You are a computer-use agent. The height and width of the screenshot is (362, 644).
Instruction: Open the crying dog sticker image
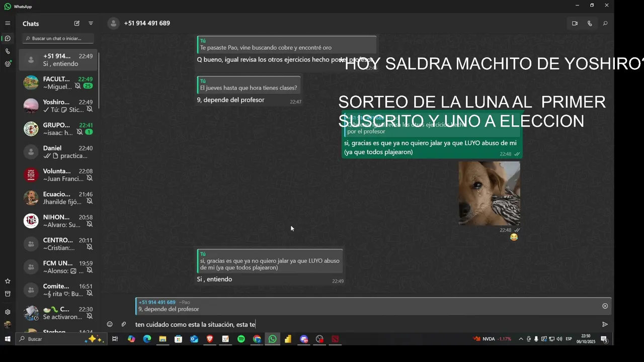(489, 193)
